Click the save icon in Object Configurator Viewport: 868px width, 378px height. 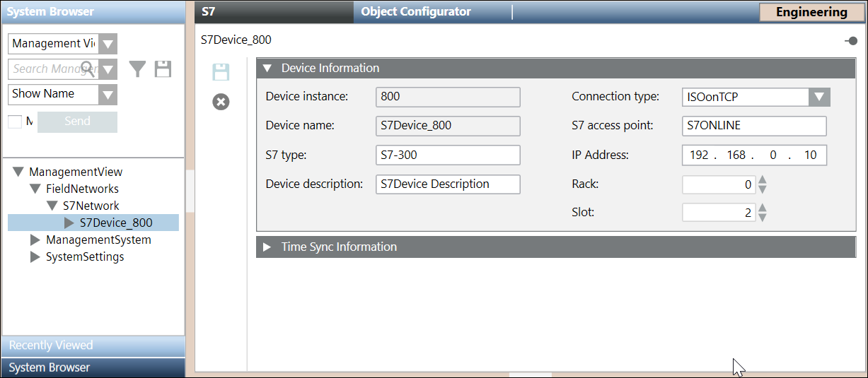(x=221, y=71)
